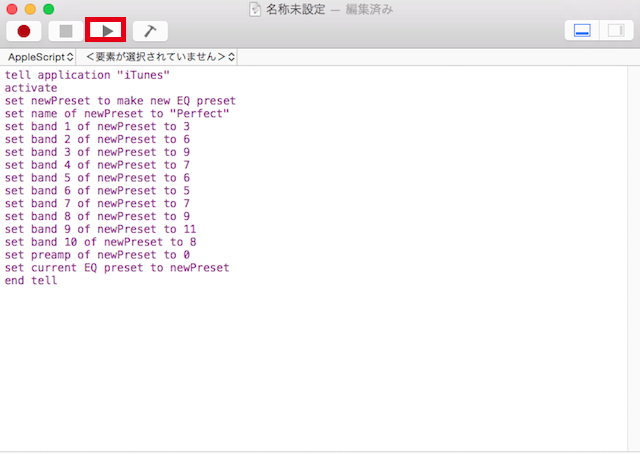This screenshot has height=454, width=640.
Task: Click the "activate" line in the script
Action: [x=31, y=88]
